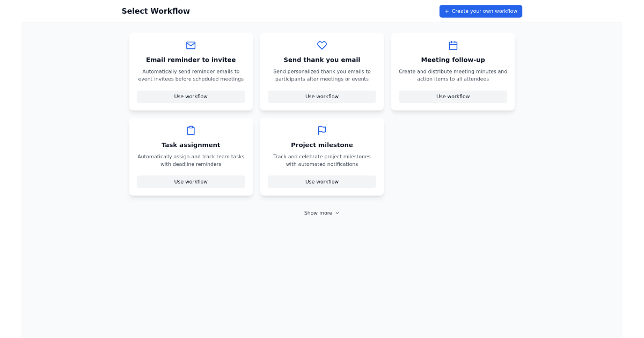Click the plus icon in the create workflow button
The height and width of the screenshot is (338, 644).
[446, 11]
